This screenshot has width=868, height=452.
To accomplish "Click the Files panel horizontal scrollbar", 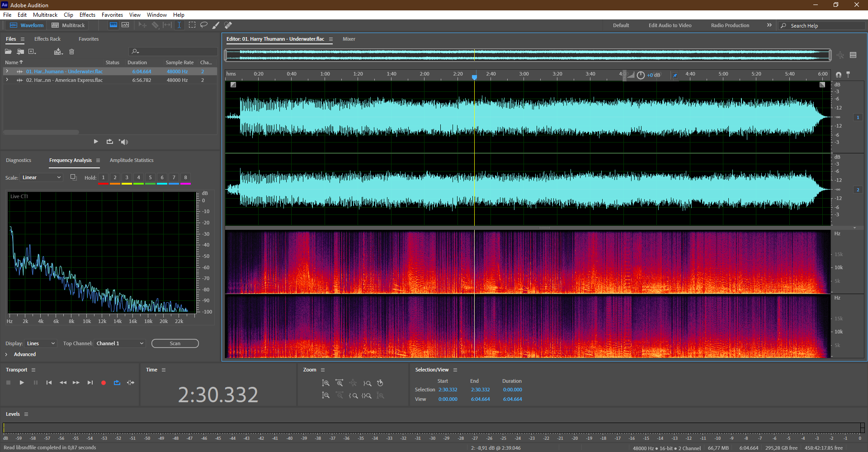I will 41,132.
